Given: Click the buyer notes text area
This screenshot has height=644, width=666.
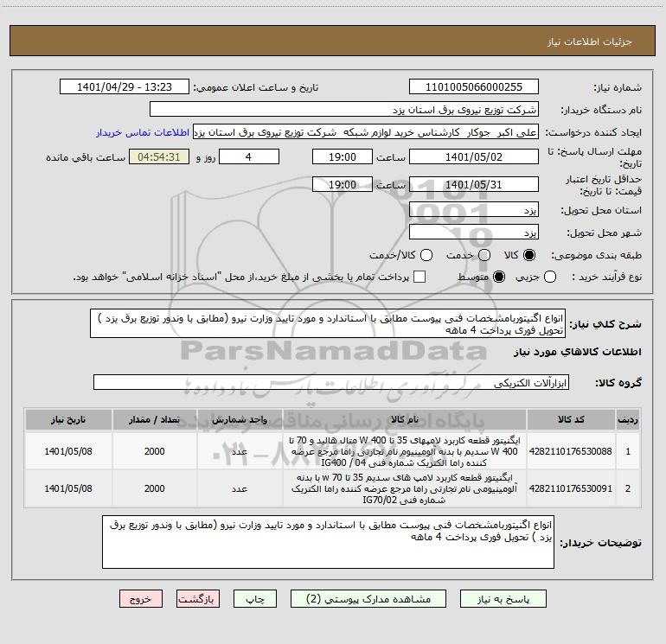Looking at the screenshot, I should pos(328,542).
